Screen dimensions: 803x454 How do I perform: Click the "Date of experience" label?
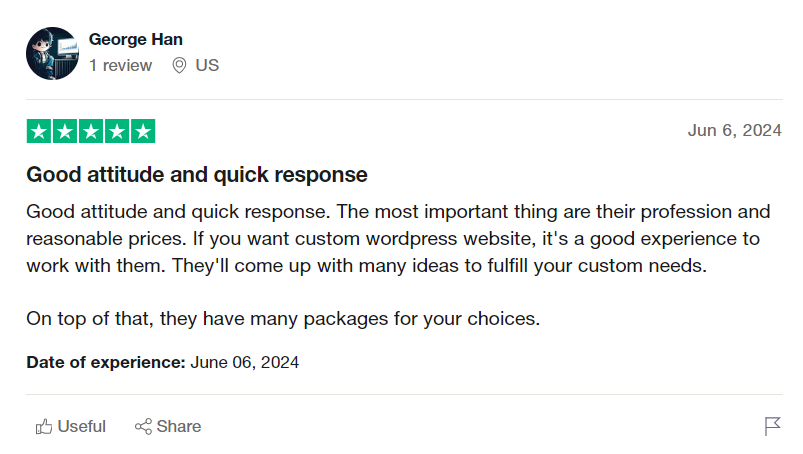click(106, 362)
